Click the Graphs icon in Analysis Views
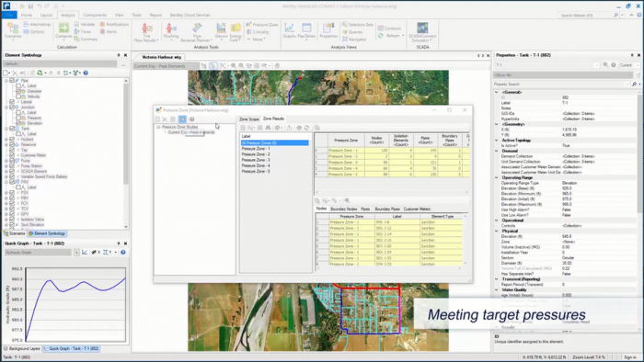Viewport: 644px width, 362px height. point(289,30)
